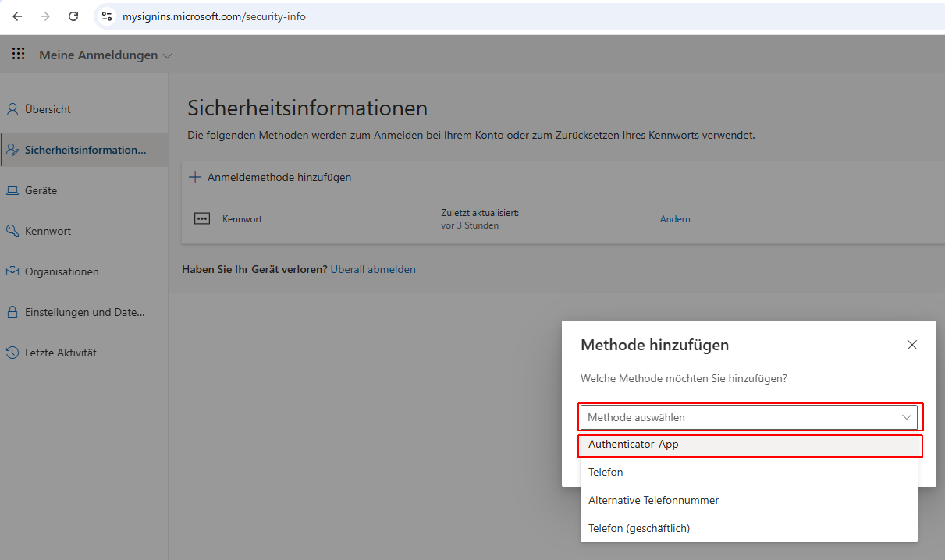
Task: Choose Telefon (geschäftlich) option
Action: (x=749, y=528)
